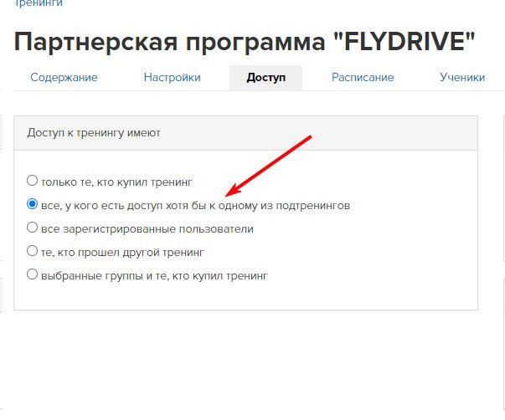Open the Ученики tab
This screenshot has width=505, height=420.
coord(462,78)
